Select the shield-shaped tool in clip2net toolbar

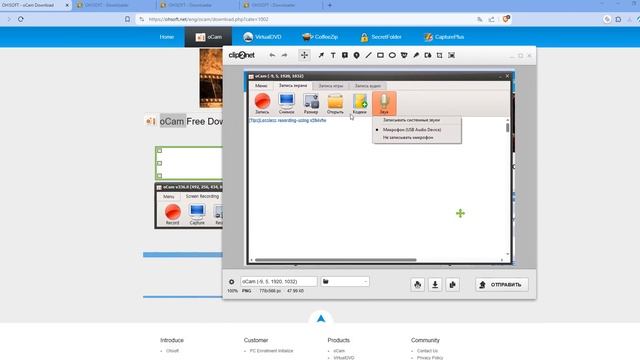404,55
